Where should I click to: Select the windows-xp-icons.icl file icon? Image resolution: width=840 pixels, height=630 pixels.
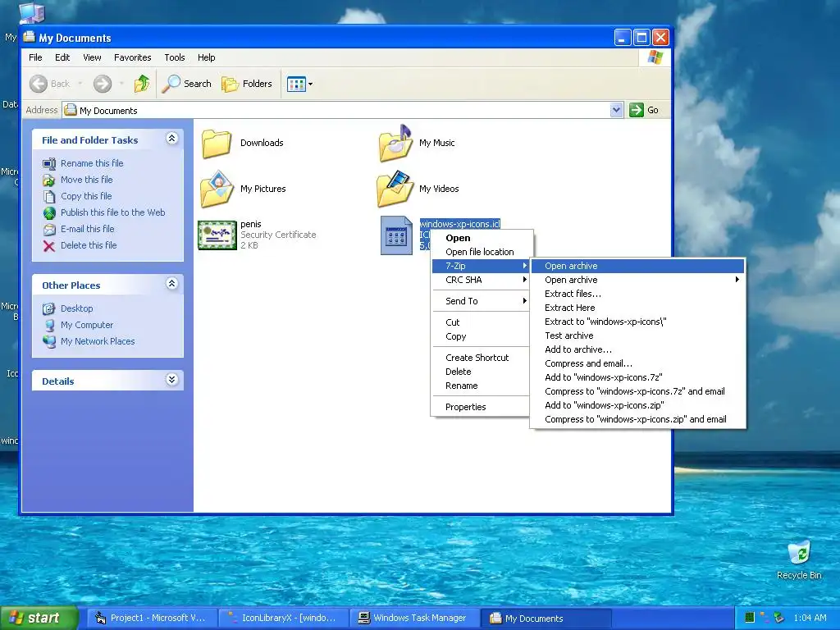point(396,235)
